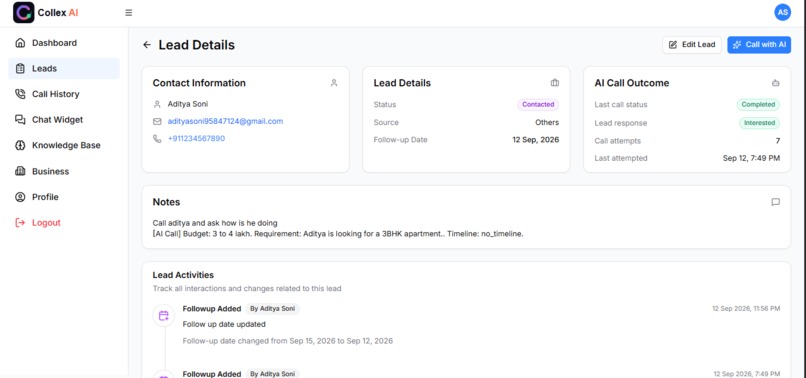Click the Lead response label
Screen dimensions: 806x378
620,123
